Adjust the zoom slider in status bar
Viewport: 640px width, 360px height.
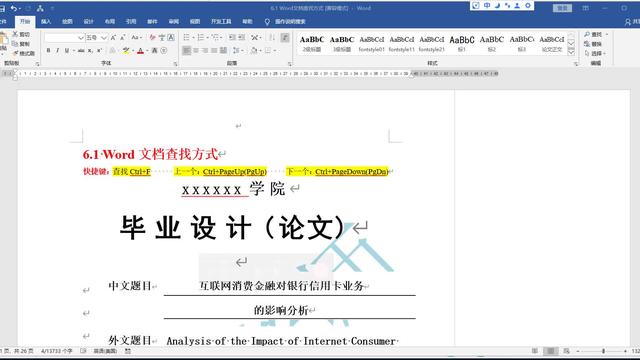click(x=603, y=351)
